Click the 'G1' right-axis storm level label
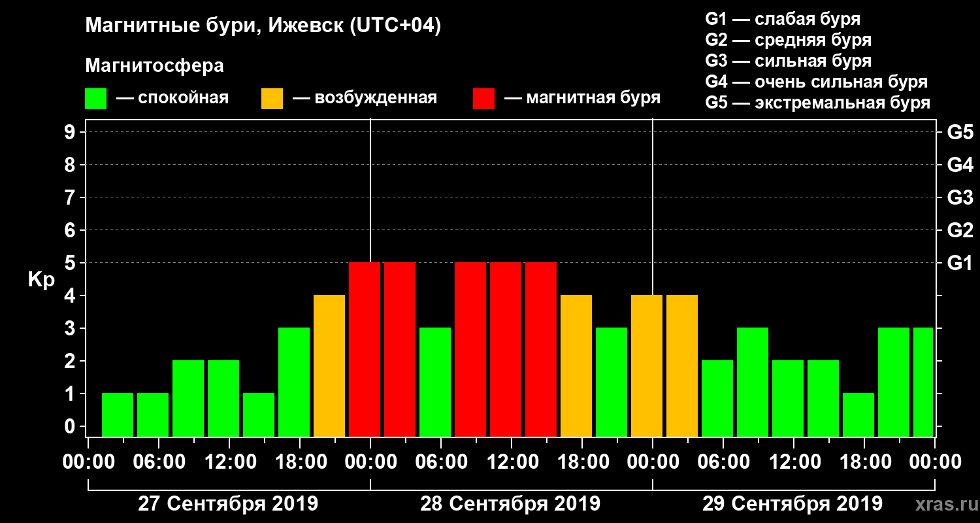This screenshot has width=980, height=523. point(960,263)
